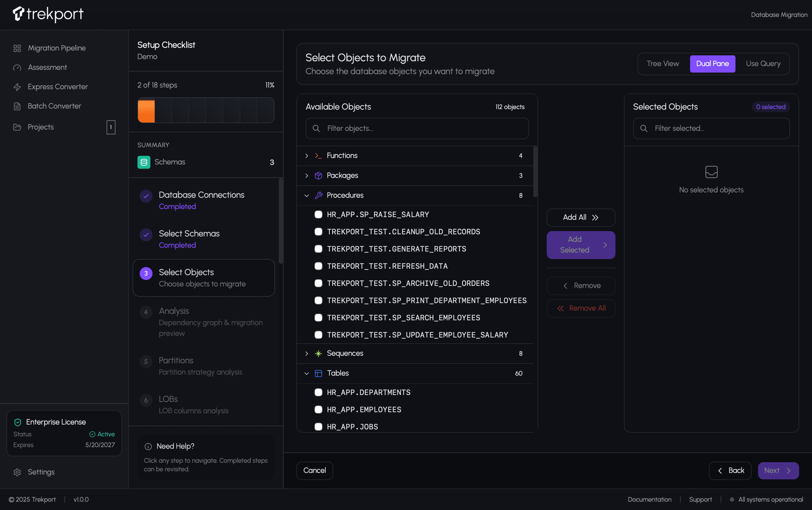This screenshot has height=510, width=812.
Task: Click the step 4 Analysis number badge
Action: (146, 312)
